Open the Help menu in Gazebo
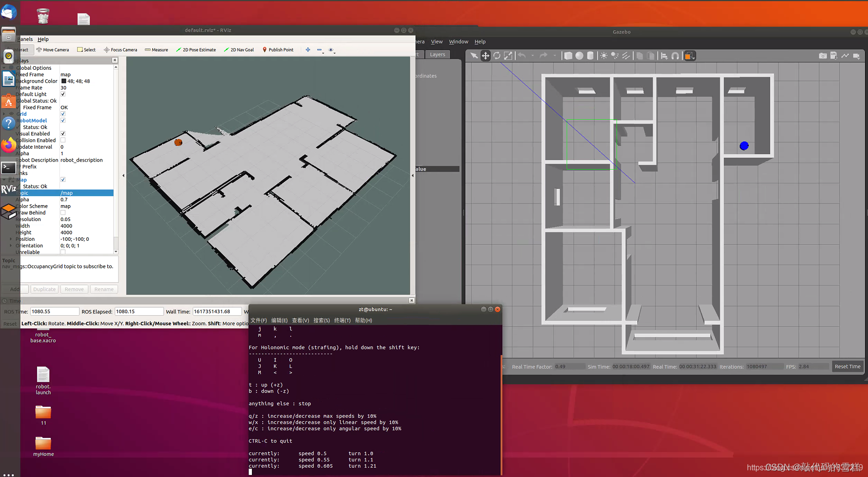This screenshot has height=477, width=868. tap(480, 42)
